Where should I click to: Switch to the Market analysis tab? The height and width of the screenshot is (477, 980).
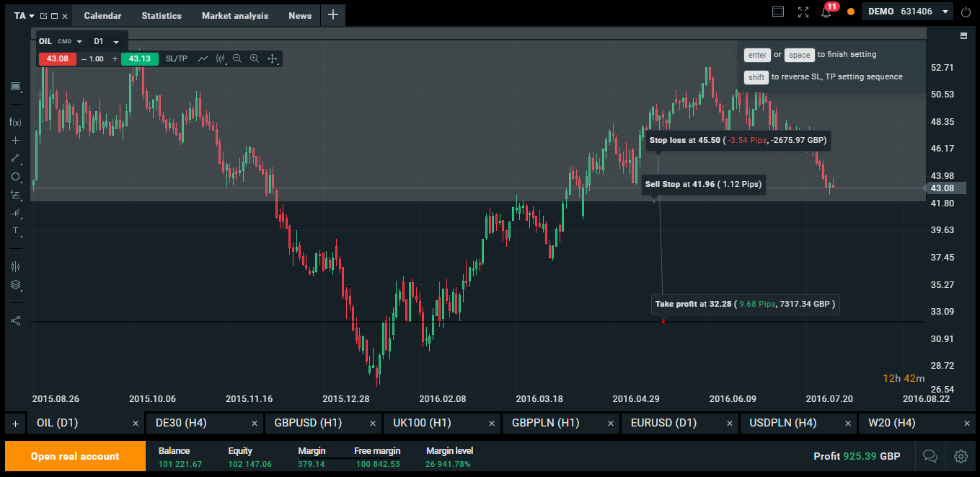point(234,15)
